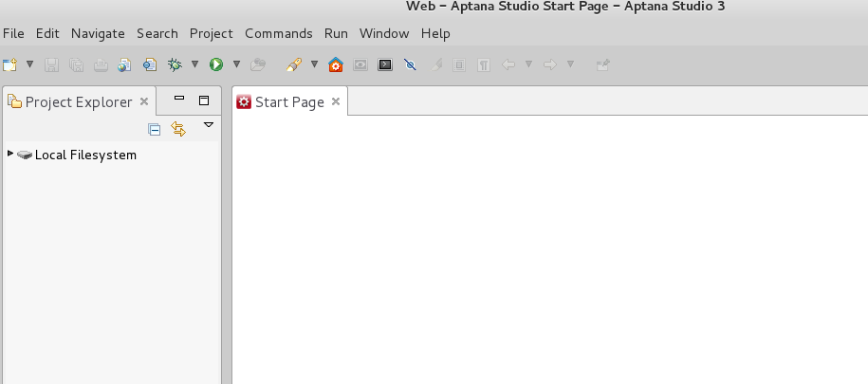868x384 pixels.
Task: Click the Forward navigation arrow
Action: (549, 64)
